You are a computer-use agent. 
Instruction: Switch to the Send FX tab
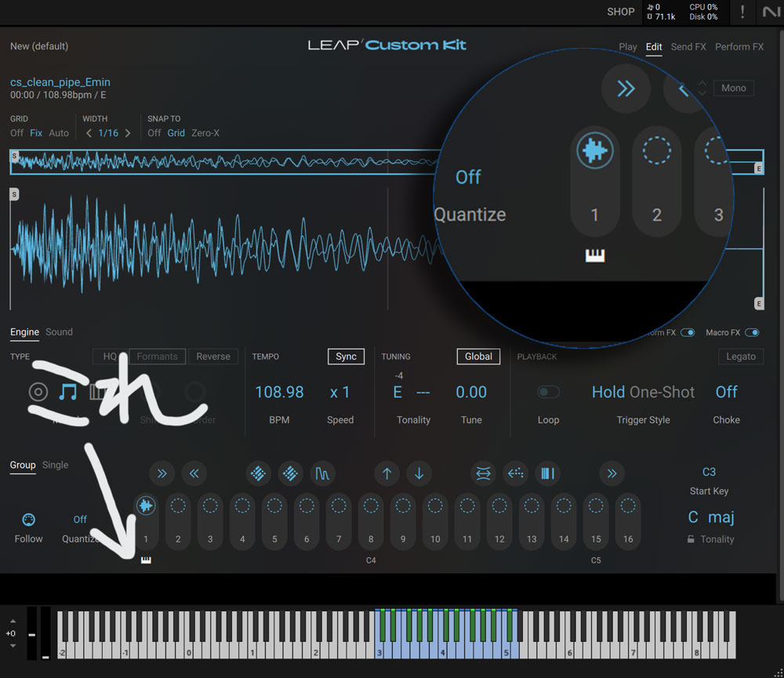point(688,47)
